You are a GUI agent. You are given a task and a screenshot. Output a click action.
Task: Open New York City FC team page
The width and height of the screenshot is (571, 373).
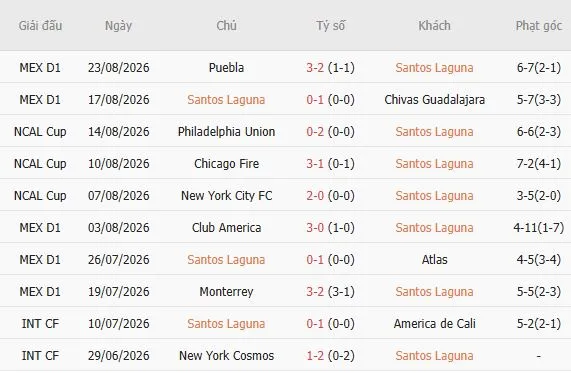pos(226,196)
